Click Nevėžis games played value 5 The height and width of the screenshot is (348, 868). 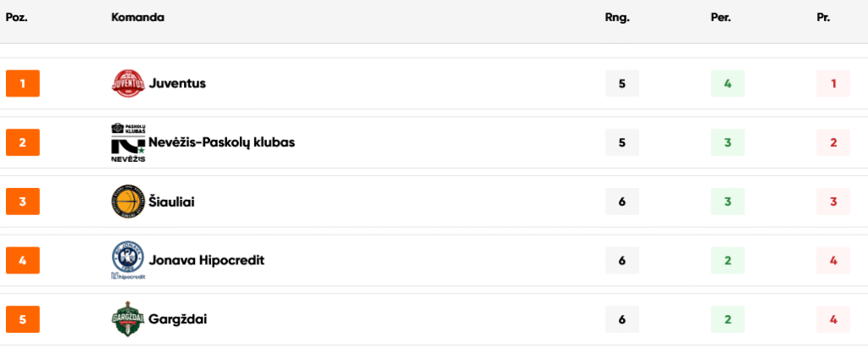point(622,142)
